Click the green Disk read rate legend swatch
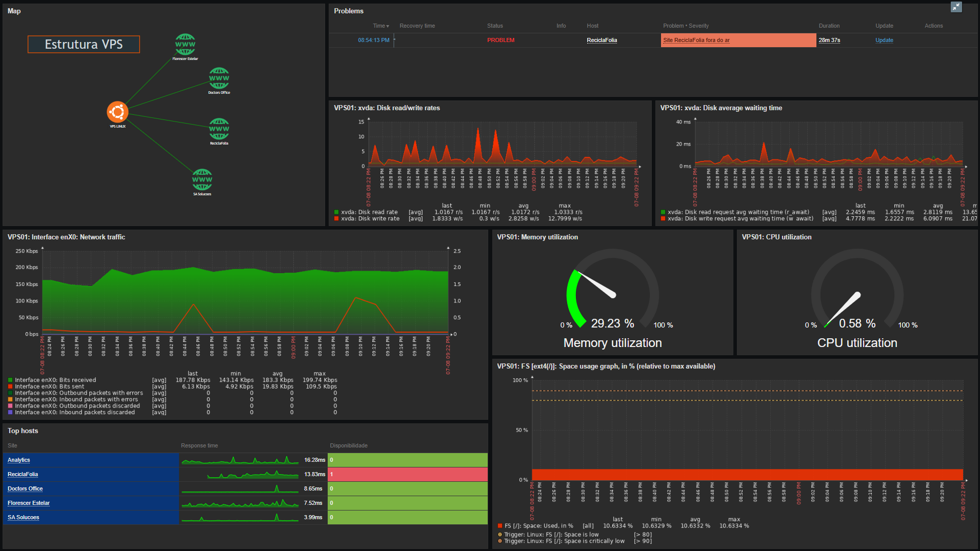 coord(336,212)
